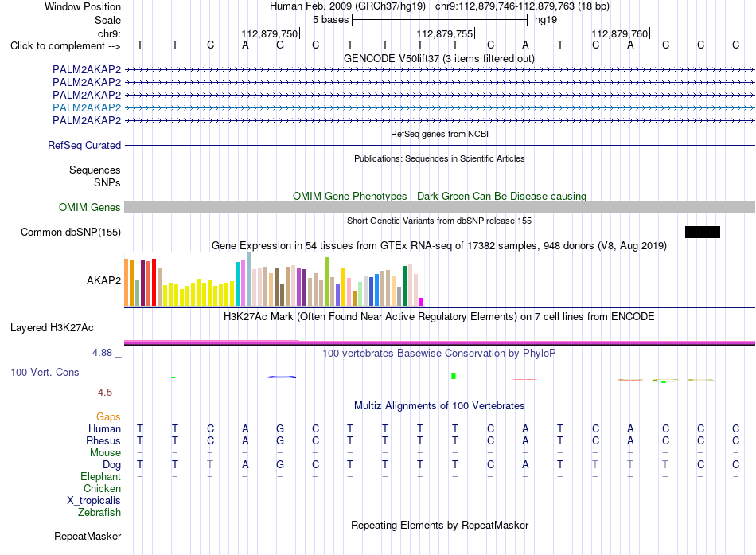The height and width of the screenshot is (555, 756).
Task: Click the teal GTEx expression bar
Action: [237, 283]
